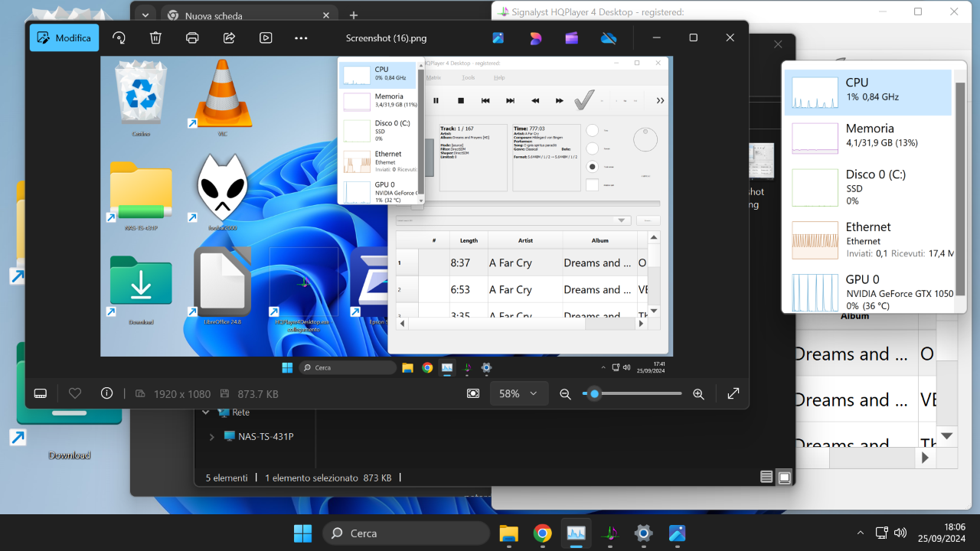980x551 pixels.
Task: Click HQPlayer playlist scroll-right arrow
Action: click(925, 458)
